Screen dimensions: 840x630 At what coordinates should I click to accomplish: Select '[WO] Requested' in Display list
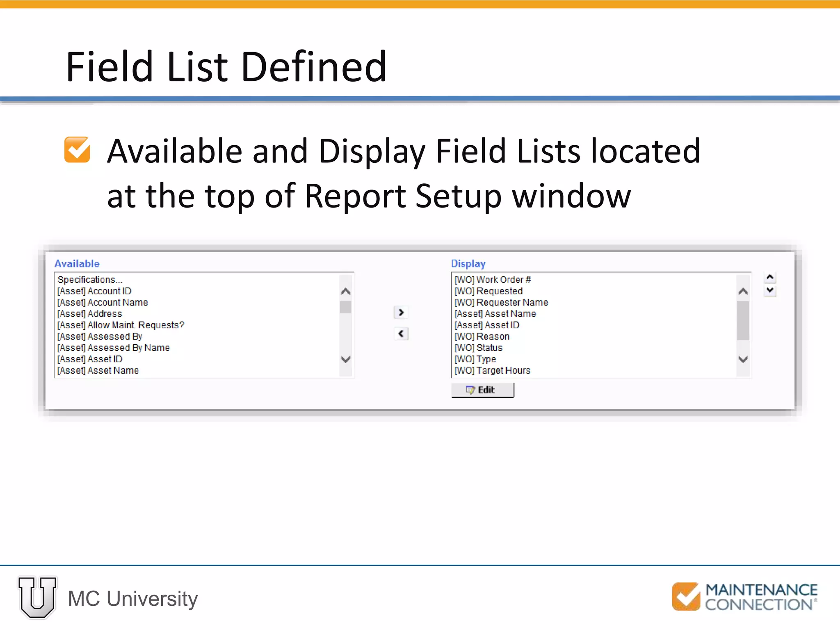click(488, 291)
